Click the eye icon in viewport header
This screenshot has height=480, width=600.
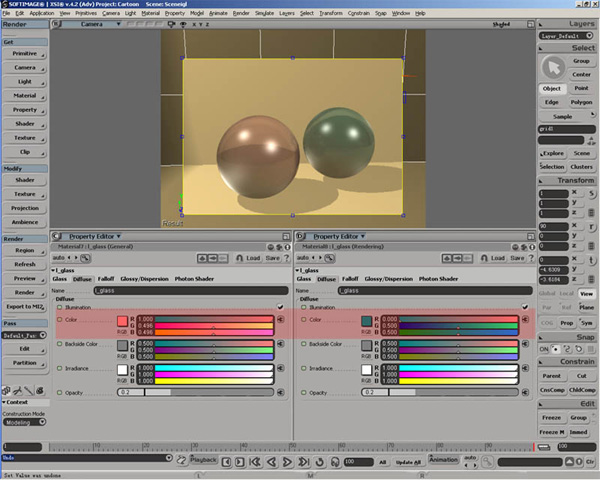tap(183, 24)
